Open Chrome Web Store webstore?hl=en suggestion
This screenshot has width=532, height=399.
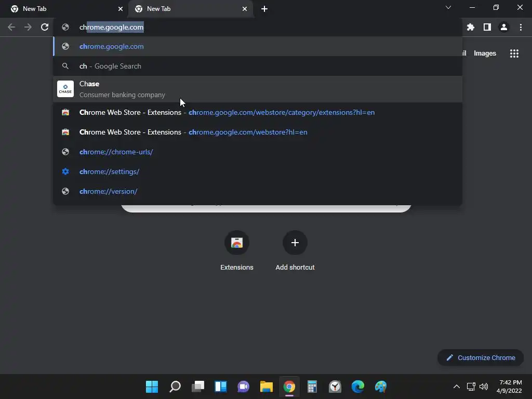[x=258, y=132]
